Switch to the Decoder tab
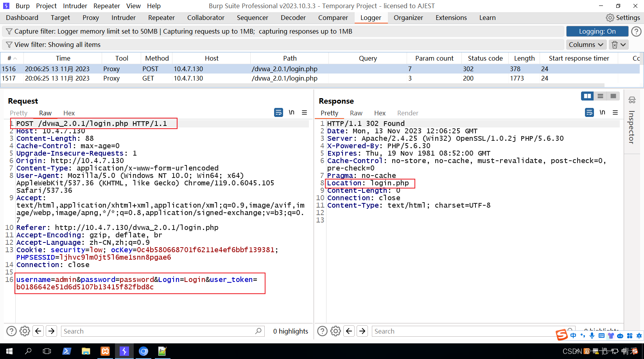Viewport: 644px width, 359px height. tap(293, 18)
